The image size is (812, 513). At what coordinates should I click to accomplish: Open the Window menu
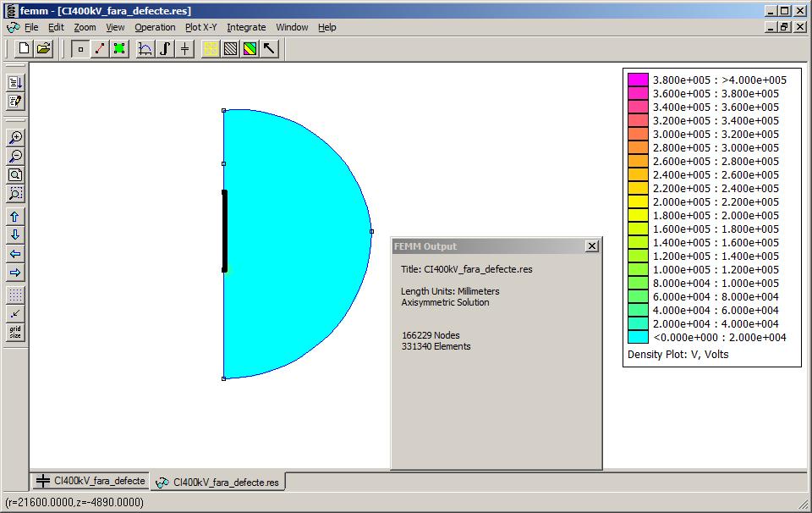pyautogui.click(x=292, y=27)
